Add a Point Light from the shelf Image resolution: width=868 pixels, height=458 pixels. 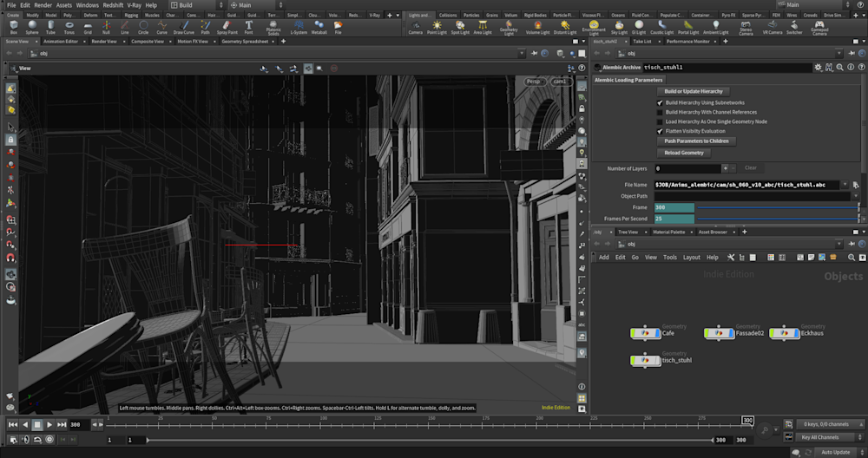click(437, 28)
